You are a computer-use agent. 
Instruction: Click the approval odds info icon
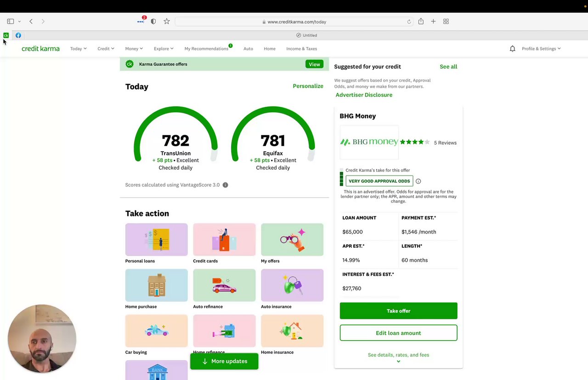coord(418,181)
